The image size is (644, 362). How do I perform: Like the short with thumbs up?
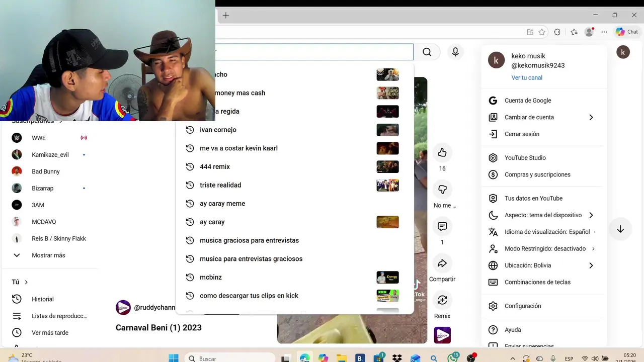click(442, 152)
